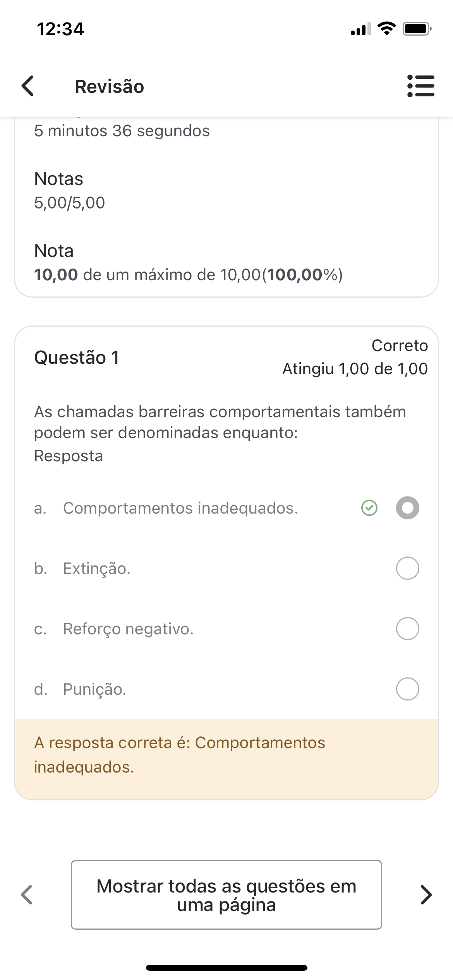Open the question index list icon
Image resolution: width=453 pixels, height=980 pixels.
click(x=421, y=86)
